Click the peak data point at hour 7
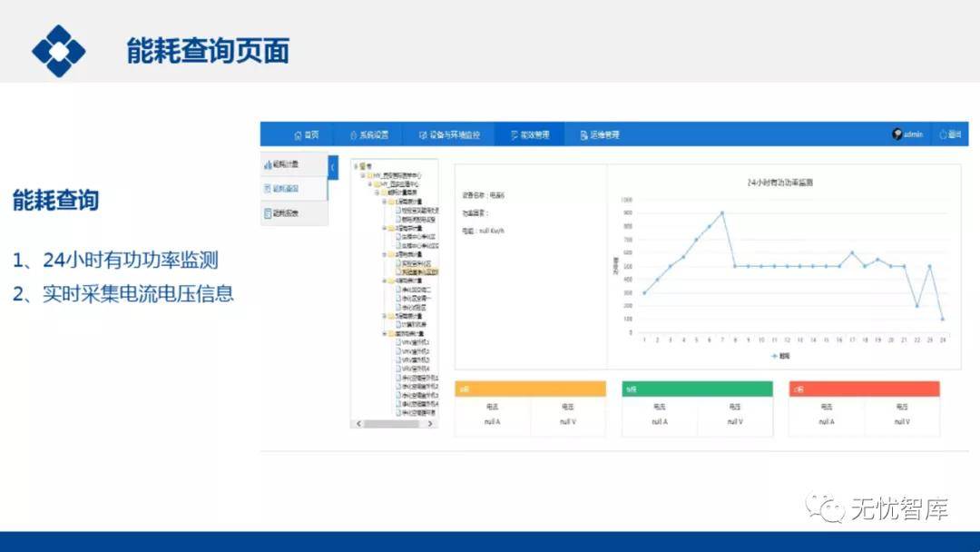Image resolution: width=980 pixels, height=552 pixels. pyautogui.click(x=722, y=212)
